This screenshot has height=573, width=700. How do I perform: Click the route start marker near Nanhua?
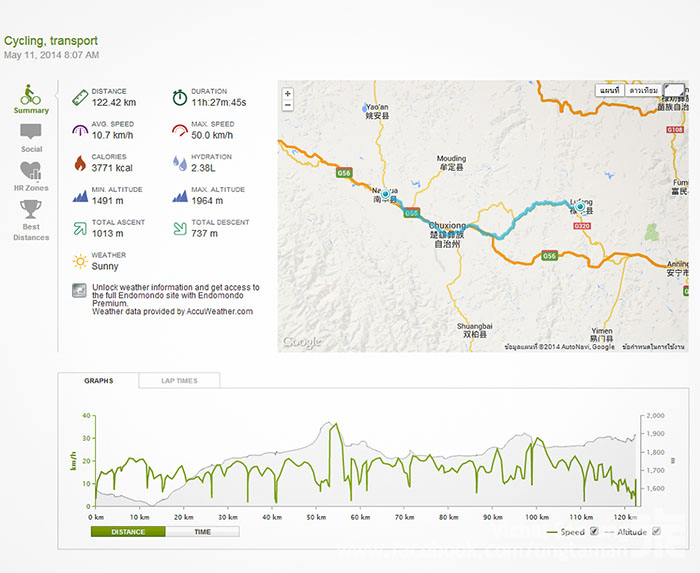386,195
